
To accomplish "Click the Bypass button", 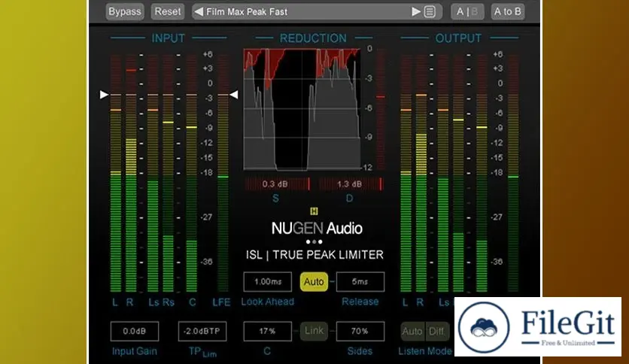I will pyautogui.click(x=124, y=11).
